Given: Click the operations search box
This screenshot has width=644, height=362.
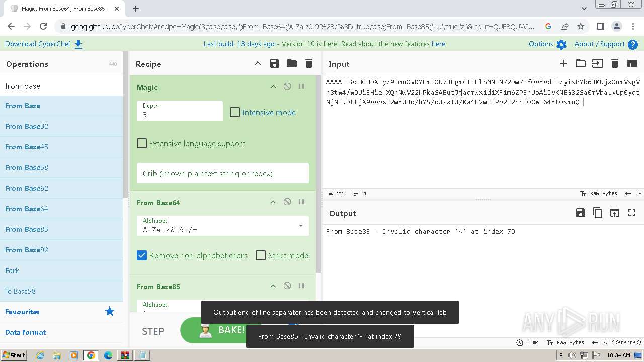Looking at the screenshot, I should point(61,86).
